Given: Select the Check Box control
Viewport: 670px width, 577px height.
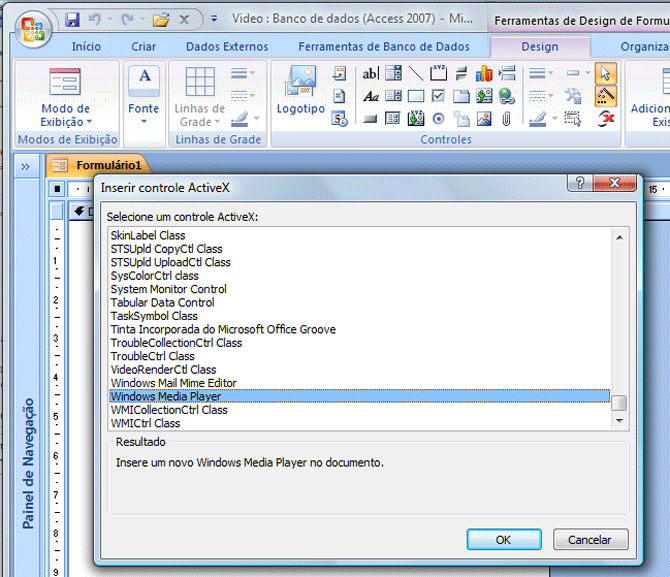Looking at the screenshot, I should 438,96.
